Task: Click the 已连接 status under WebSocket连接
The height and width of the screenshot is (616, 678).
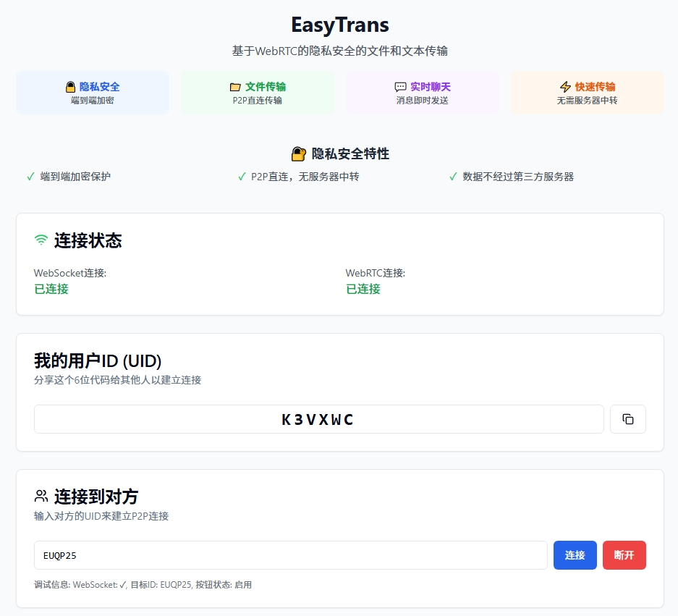Action: 51,289
